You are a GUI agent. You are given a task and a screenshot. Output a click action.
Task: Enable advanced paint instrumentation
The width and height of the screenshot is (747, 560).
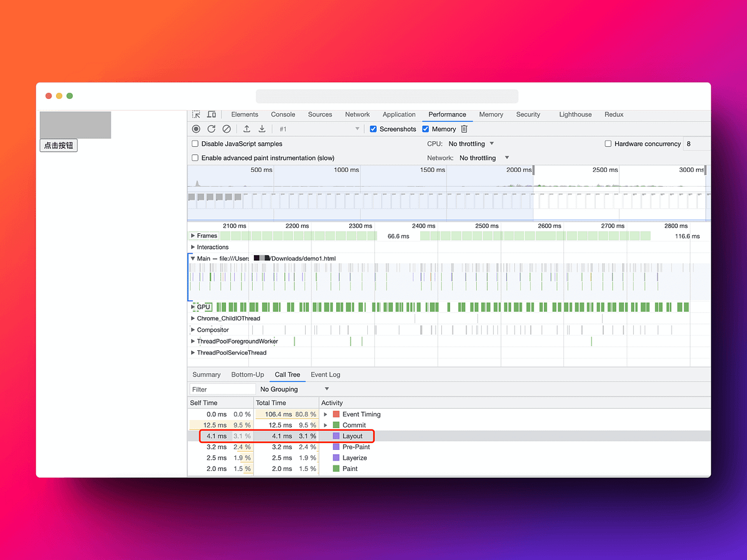tap(195, 158)
